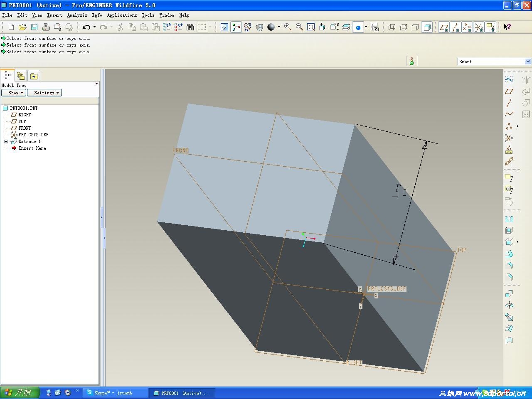This screenshot has height=399, width=532.
Task: Open context-sensitive help (arrow question mark)
Action: point(507,27)
